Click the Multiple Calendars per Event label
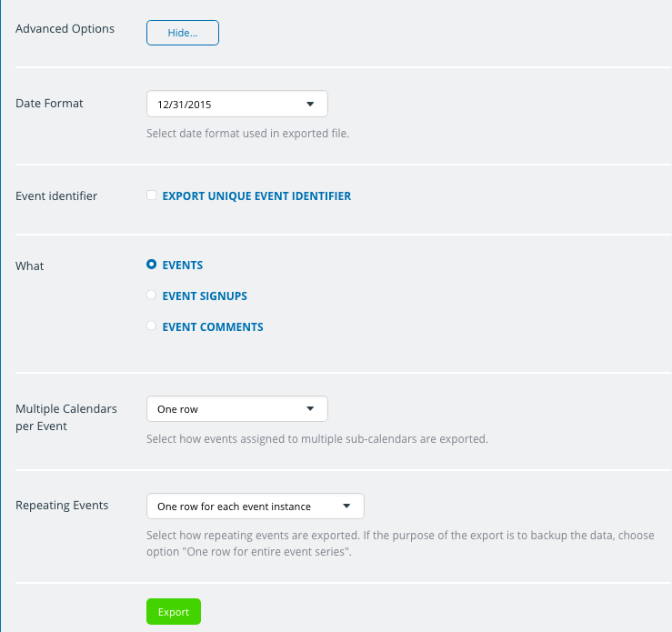This screenshot has height=632, width=672. [x=66, y=417]
